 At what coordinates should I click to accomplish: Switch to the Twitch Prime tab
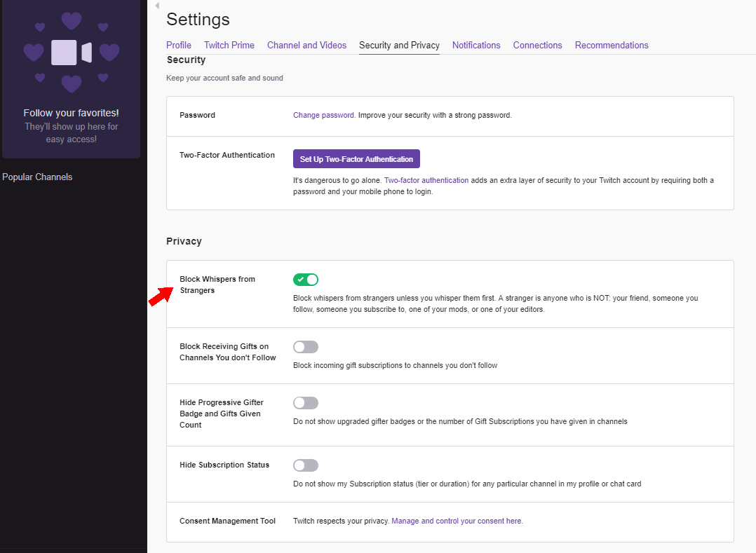(x=229, y=46)
